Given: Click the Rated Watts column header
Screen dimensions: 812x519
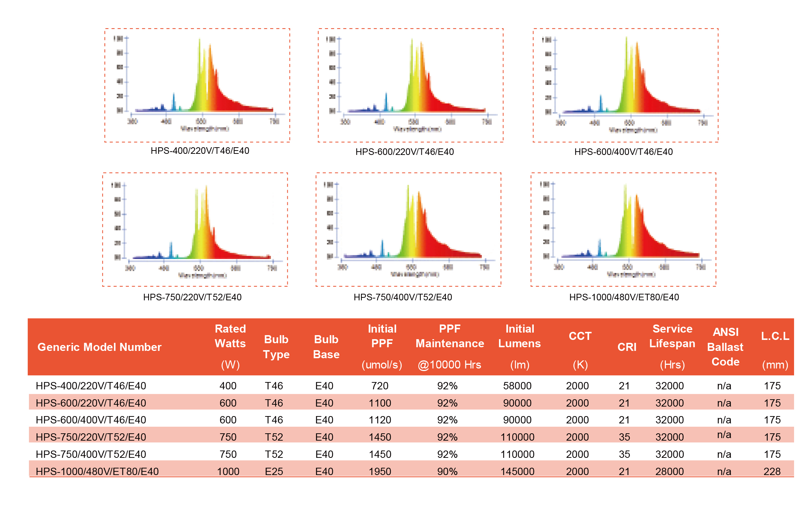Looking at the screenshot, I should click(x=230, y=346).
